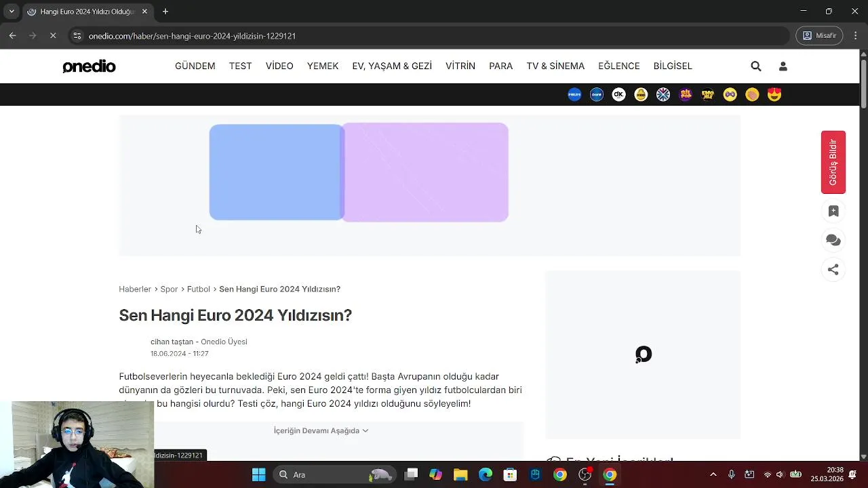Click the onedio logo
This screenshot has width=868, height=488.
[x=89, y=66]
